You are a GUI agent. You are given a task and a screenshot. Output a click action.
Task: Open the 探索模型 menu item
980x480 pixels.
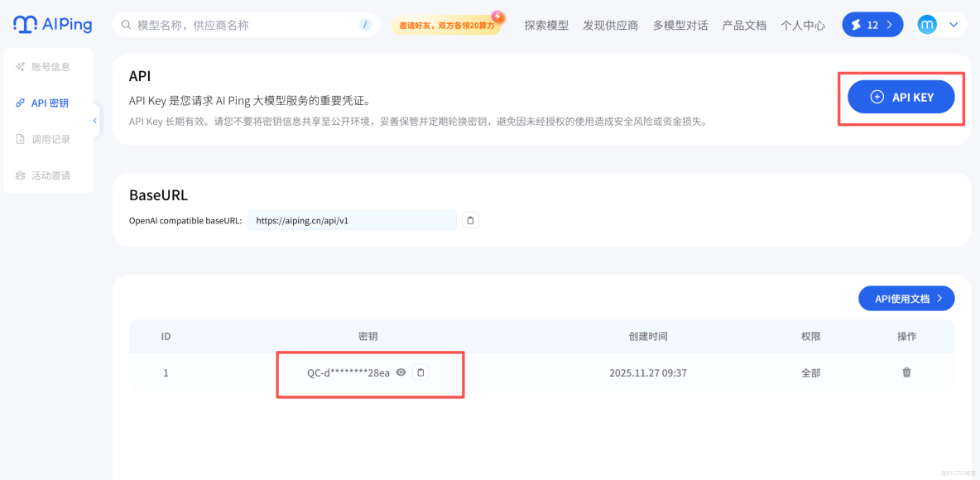(x=545, y=25)
